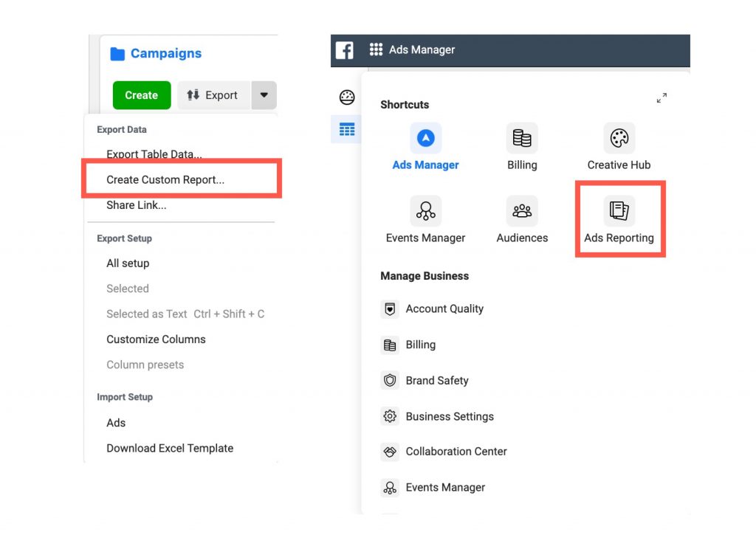Click the Brand Safety shield icon
Screen dimensions: 756x552
(x=390, y=380)
